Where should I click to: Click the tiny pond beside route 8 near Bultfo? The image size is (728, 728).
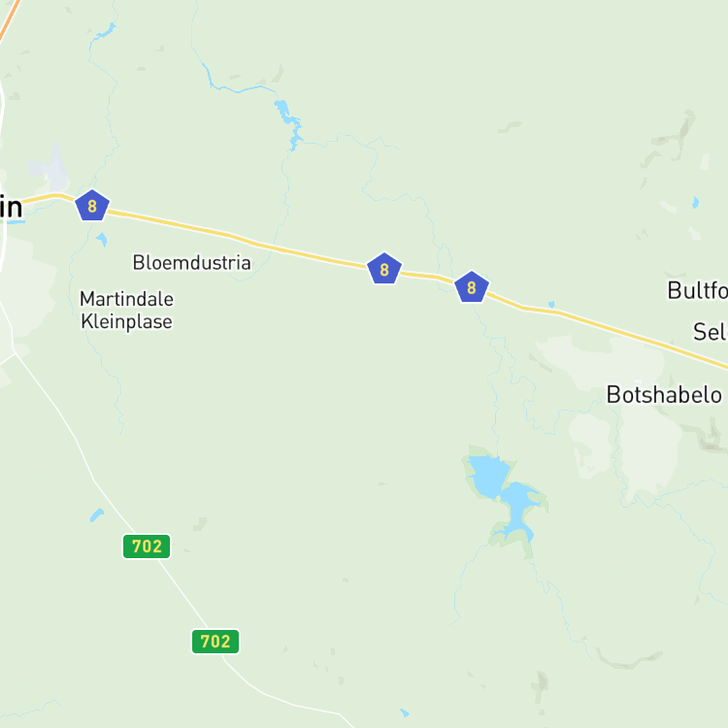551,305
